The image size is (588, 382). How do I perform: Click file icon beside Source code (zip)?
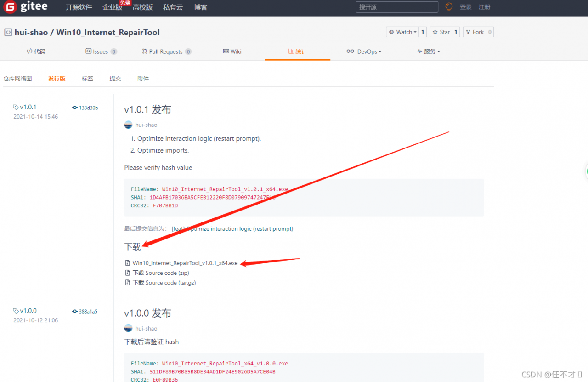[x=128, y=273]
